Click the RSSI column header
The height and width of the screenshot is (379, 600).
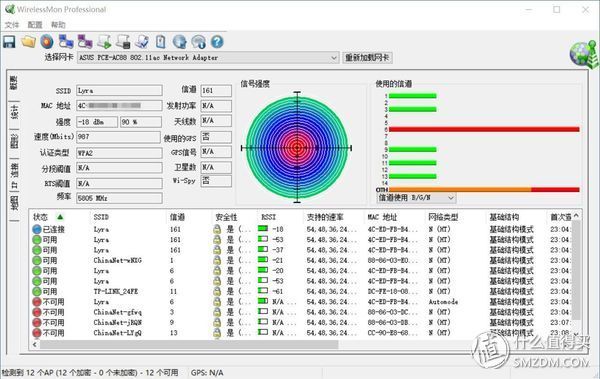[x=268, y=217]
